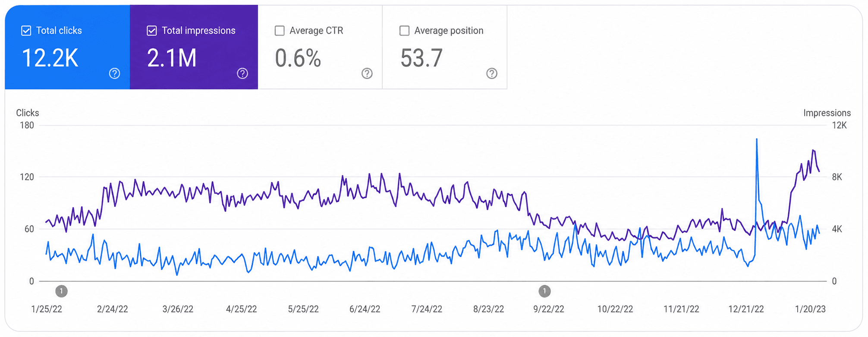868x337 pixels.
Task: Click the Impressions axis title
Action: tap(827, 113)
